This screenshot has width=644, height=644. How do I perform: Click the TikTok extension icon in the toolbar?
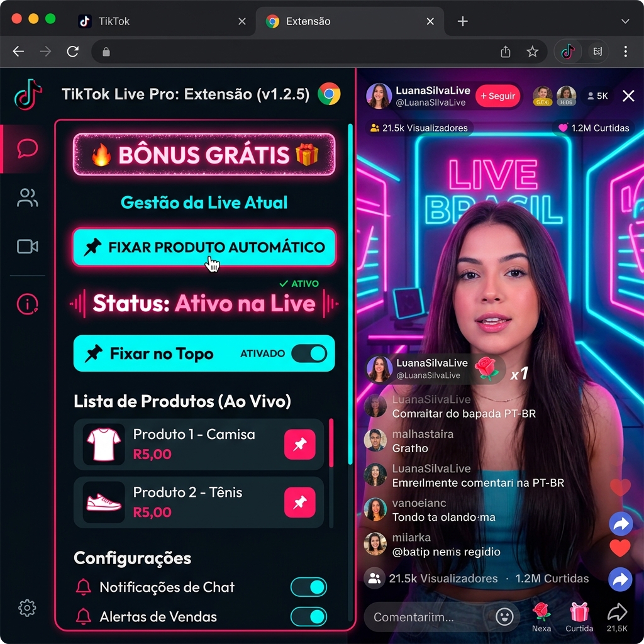568,52
